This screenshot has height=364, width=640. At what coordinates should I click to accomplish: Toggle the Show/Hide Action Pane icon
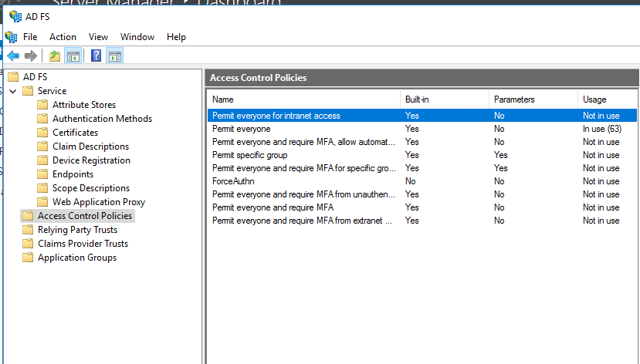click(115, 56)
